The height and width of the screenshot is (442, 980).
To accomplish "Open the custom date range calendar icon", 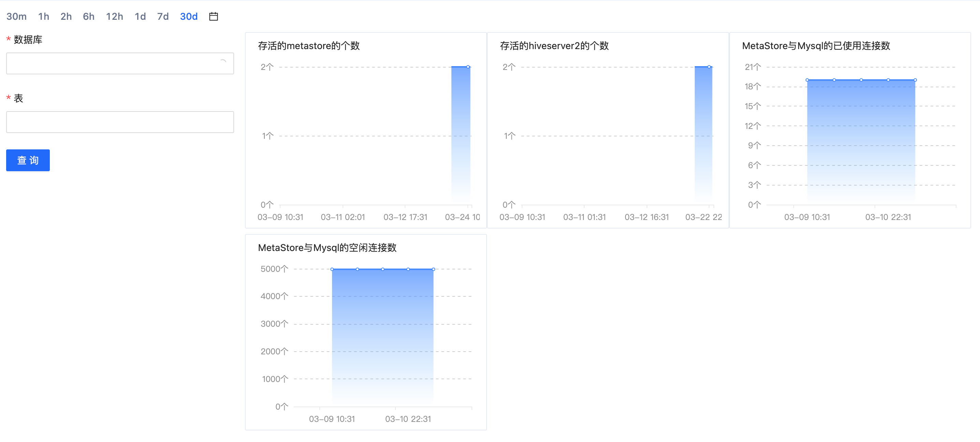I will tap(213, 16).
